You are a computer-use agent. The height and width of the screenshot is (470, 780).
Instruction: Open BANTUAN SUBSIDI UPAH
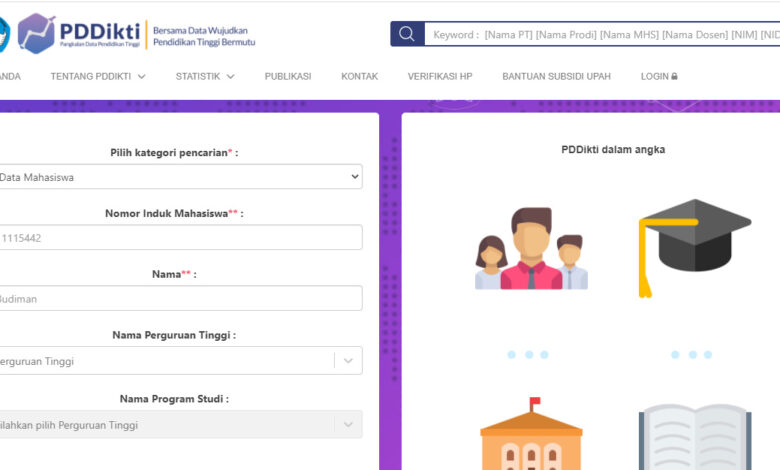557,77
